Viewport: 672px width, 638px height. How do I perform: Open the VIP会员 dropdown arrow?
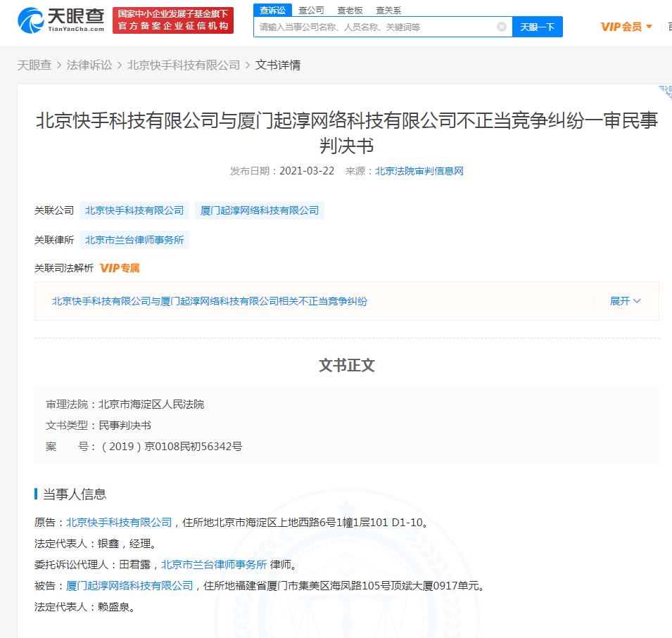point(648,26)
